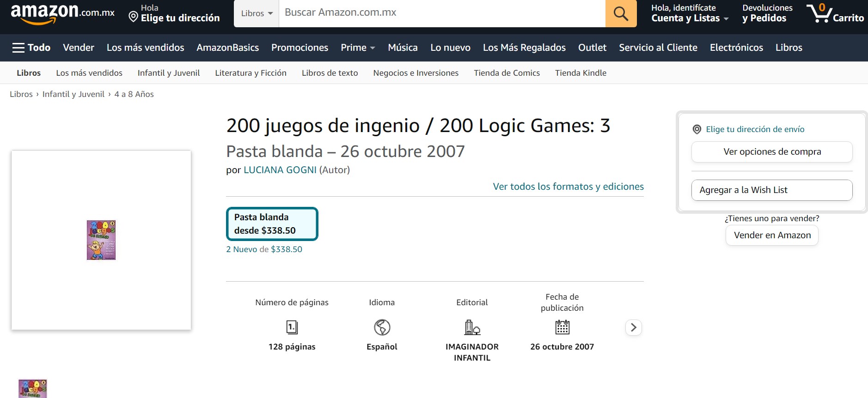Open Libros in the main navigation bar
868x398 pixels.
point(789,48)
